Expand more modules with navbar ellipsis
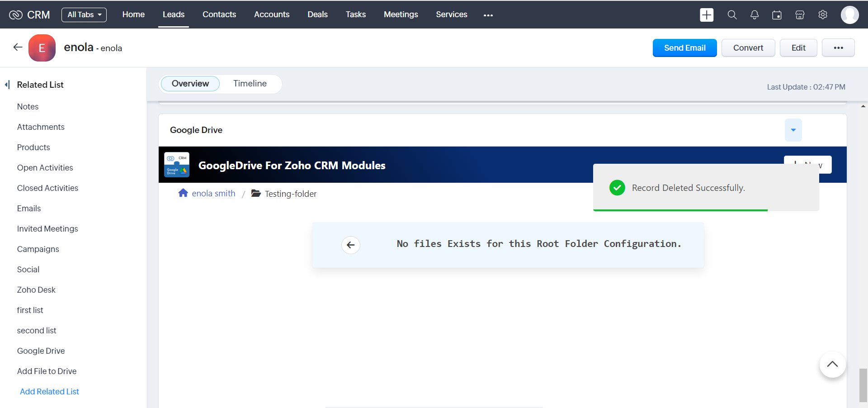This screenshot has height=408, width=868. [488, 15]
